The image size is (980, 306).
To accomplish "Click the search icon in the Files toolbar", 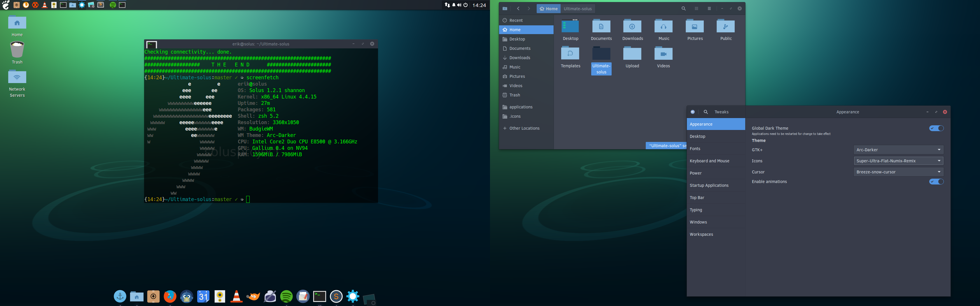I will [684, 8].
